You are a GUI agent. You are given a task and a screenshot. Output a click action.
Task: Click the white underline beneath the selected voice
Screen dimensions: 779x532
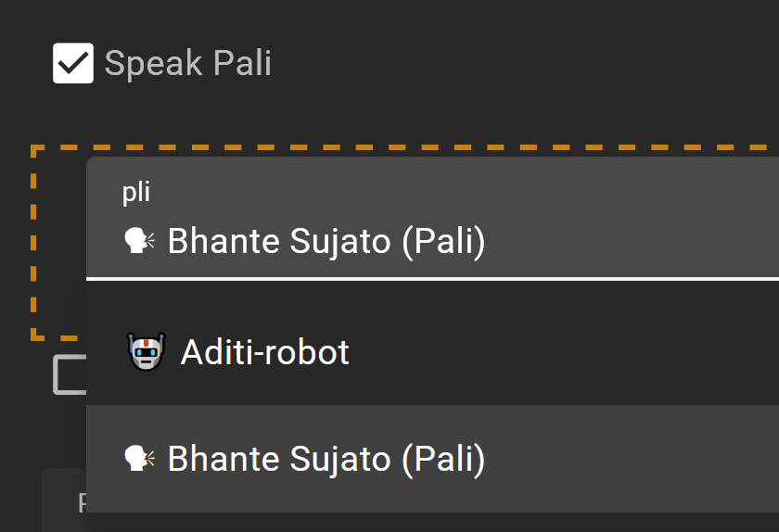pos(432,279)
